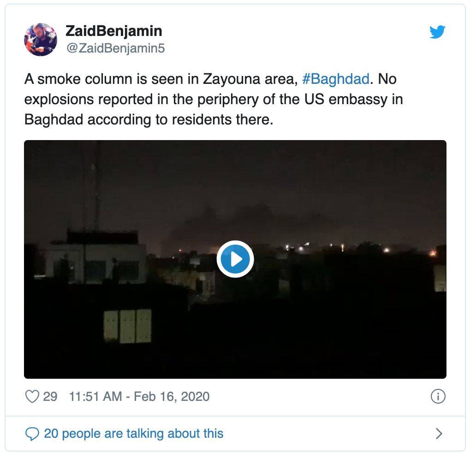The width and height of the screenshot is (476, 458).
Task: Open "20 people are talking about this"
Action: tap(134, 434)
